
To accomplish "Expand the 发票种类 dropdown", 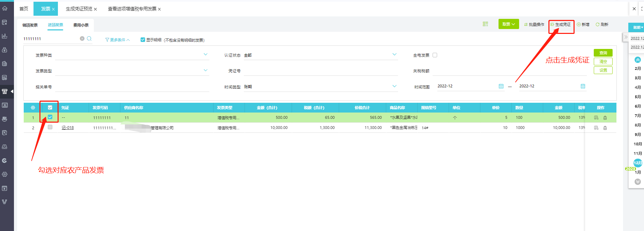I will 205,55.
